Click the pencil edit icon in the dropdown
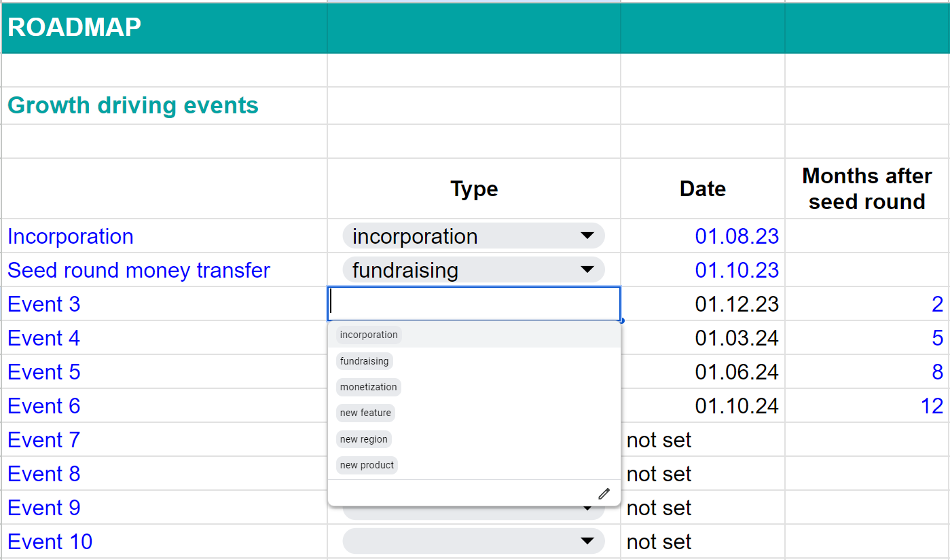This screenshot has width=950, height=560. pos(603,493)
